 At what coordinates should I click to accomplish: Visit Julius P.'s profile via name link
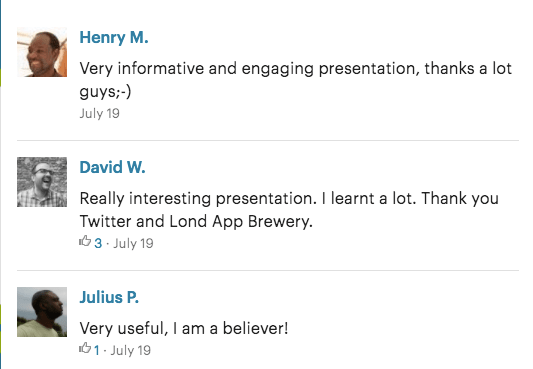tap(109, 297)
